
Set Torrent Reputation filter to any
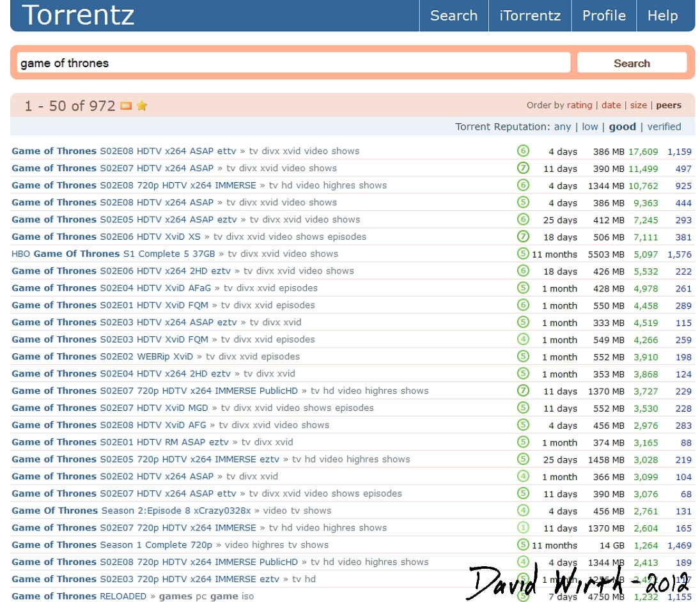(x=562, y=127)
